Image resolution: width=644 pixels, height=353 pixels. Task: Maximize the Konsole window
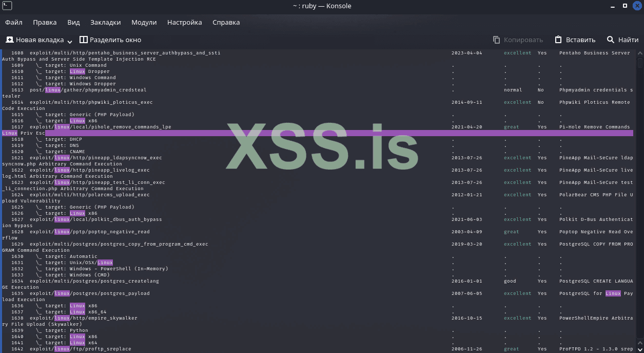click(x=625, y=6)
